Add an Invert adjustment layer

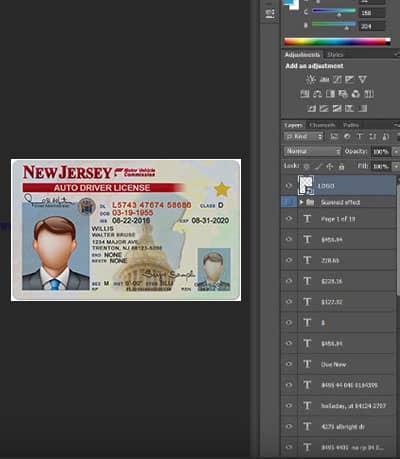311,108
